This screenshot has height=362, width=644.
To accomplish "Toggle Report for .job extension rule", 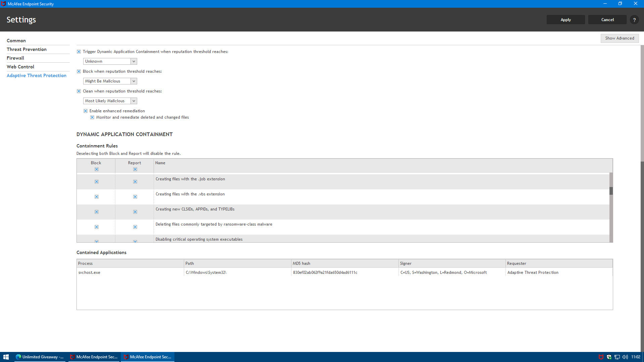I will [135, 182].
